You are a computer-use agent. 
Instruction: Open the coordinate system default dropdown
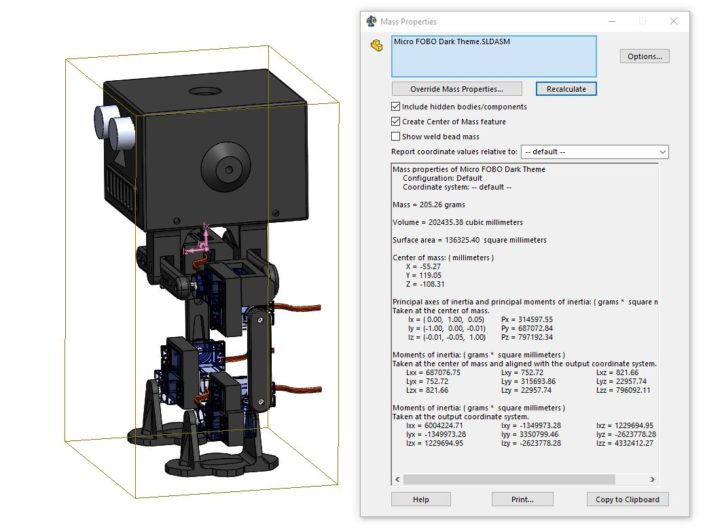(593, 152)
